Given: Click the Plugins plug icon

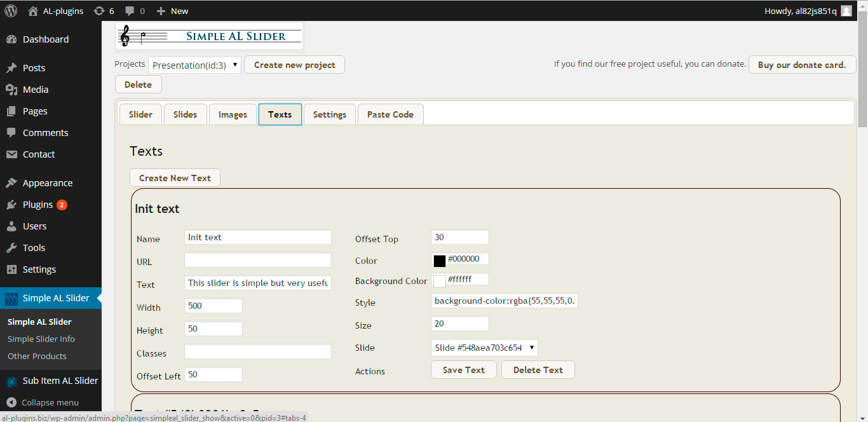Looking at the screenshot, I should coord(11,205).
